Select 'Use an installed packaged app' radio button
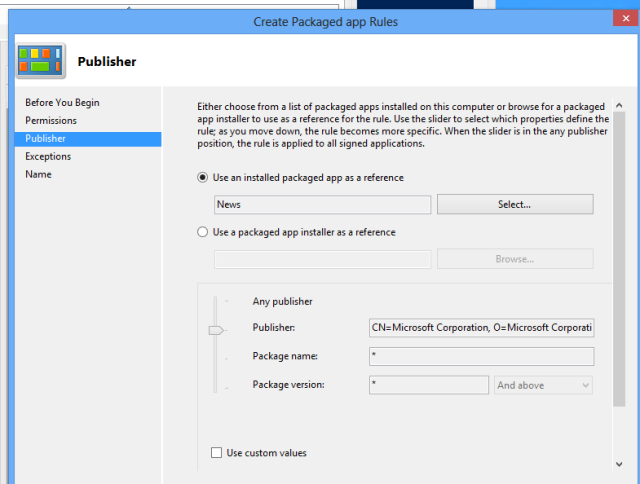 [x=202, y=178]
